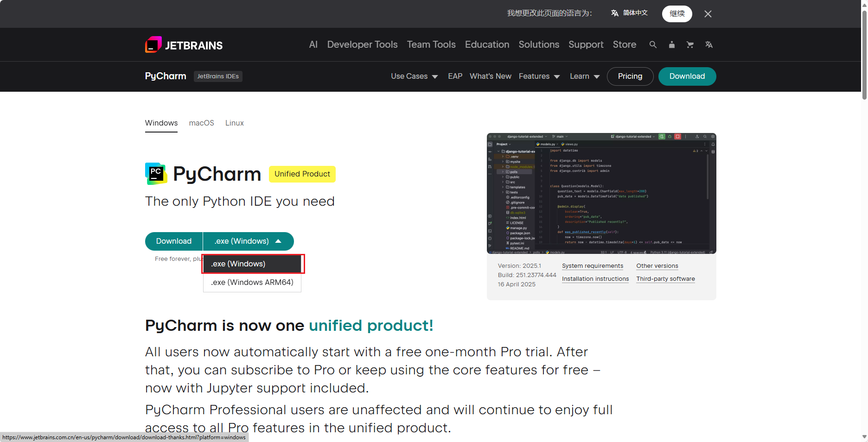Switch to the Linux tab

click(235, 123)
